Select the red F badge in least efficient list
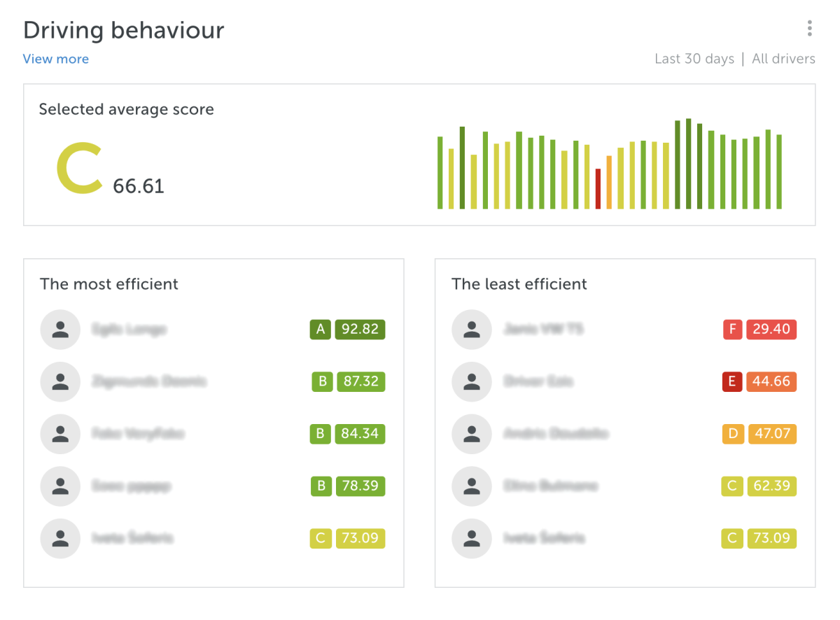 pos(732,329)
